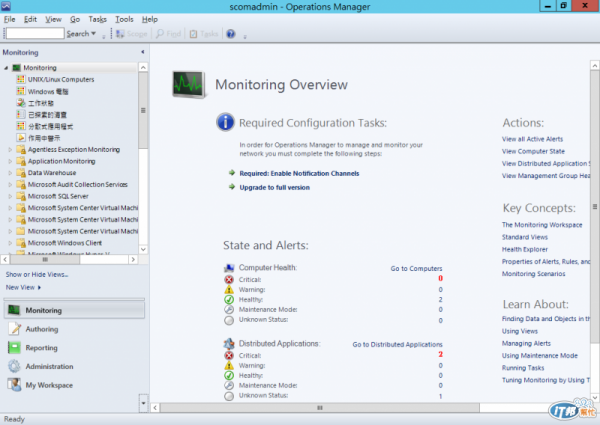
Task: Click tree pane vertical scrollbar down arrow
Action: 143,249
